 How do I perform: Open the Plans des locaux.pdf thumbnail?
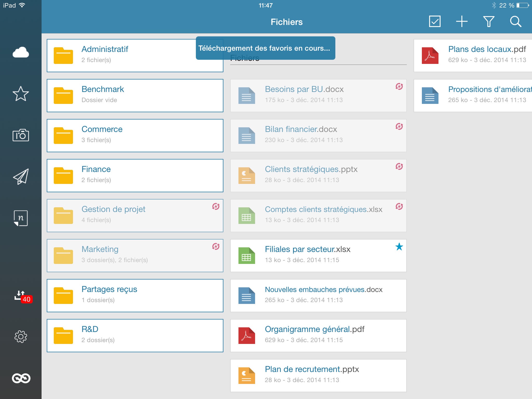430,56
